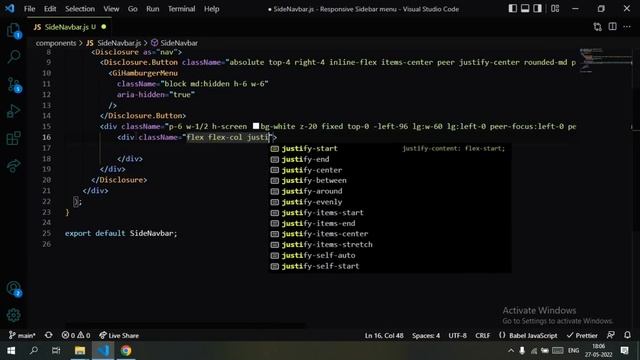
Task: Choose justify-items-end suggestion
Action: pos(390,223)
